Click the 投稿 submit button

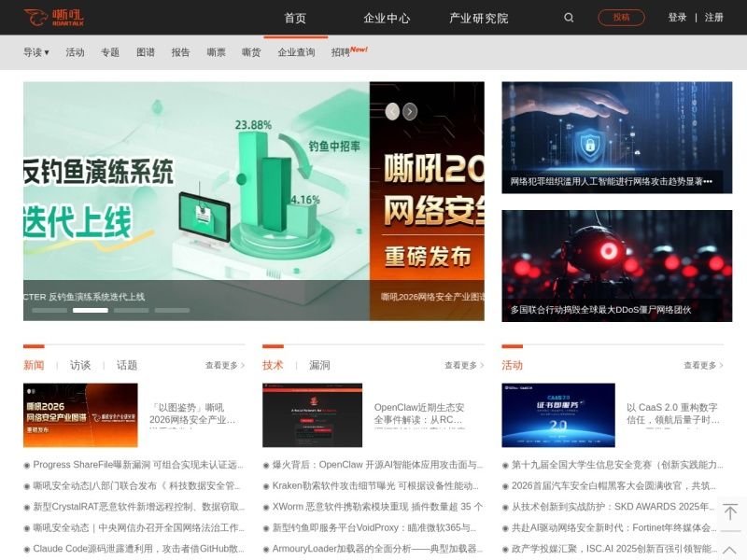[621, 18]
